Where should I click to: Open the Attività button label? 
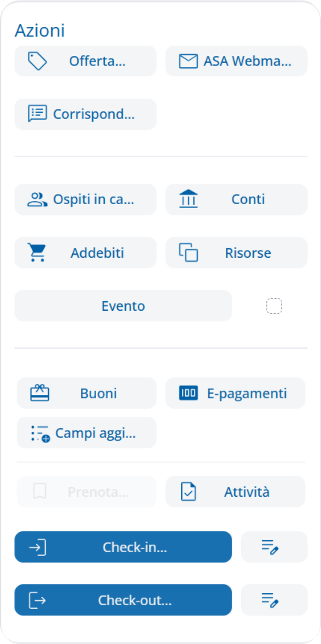[246, 491]
